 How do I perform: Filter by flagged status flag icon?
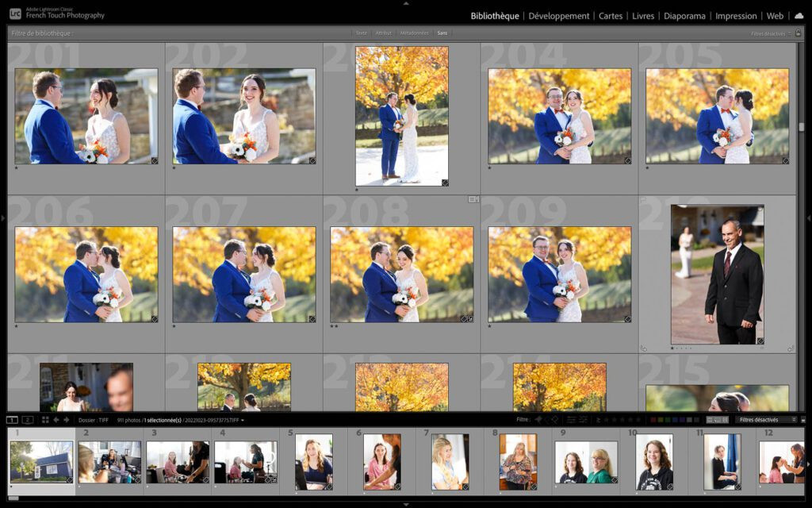(x=538, y=420)
